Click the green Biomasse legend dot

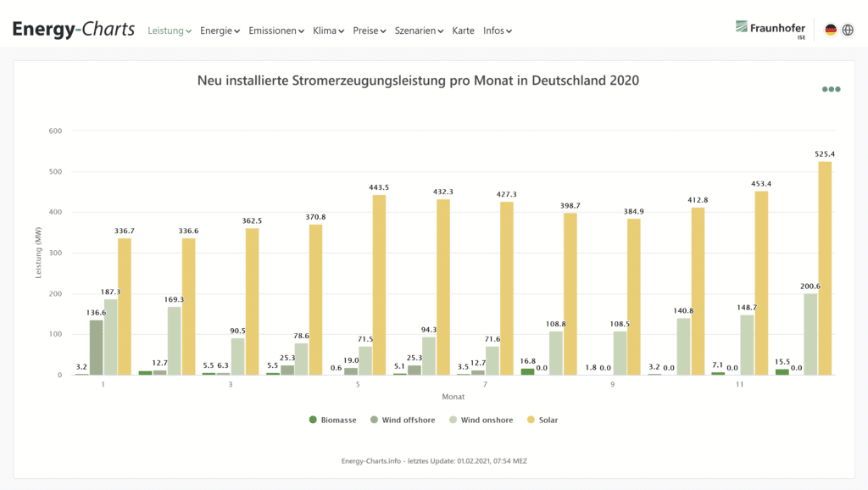pos(313,420)
